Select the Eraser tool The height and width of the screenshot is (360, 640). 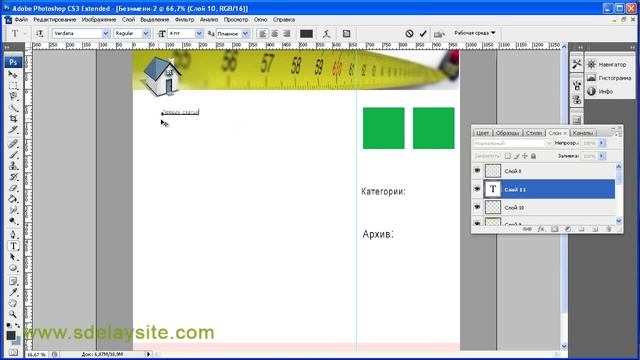[x=13, y=188]
